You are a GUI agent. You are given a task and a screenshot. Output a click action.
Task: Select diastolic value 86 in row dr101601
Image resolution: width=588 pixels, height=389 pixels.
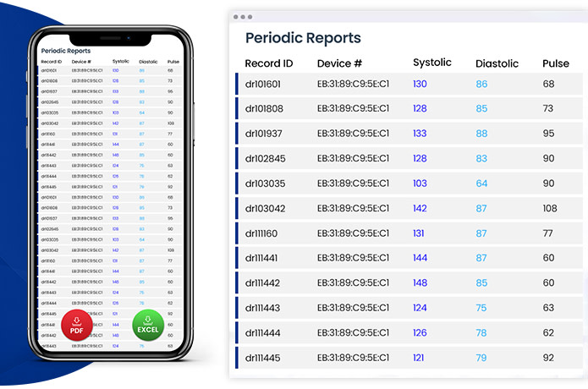point(481,84)
